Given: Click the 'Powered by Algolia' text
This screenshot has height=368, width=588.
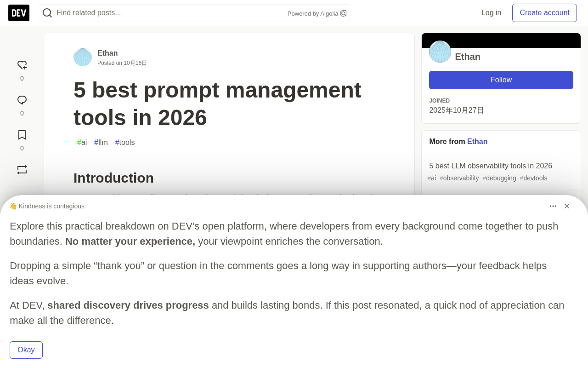Looking at the screenshot, I should tap(313, 14).
